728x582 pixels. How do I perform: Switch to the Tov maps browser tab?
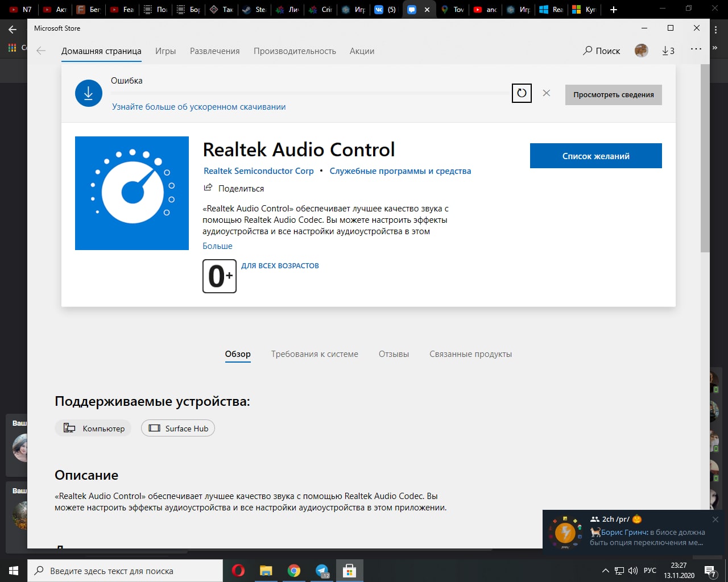(x=452, y=9)
